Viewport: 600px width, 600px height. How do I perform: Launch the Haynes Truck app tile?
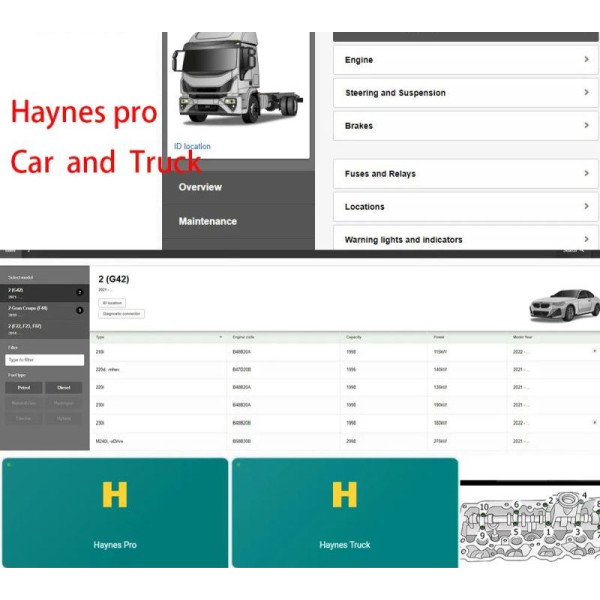click(345, 512)
